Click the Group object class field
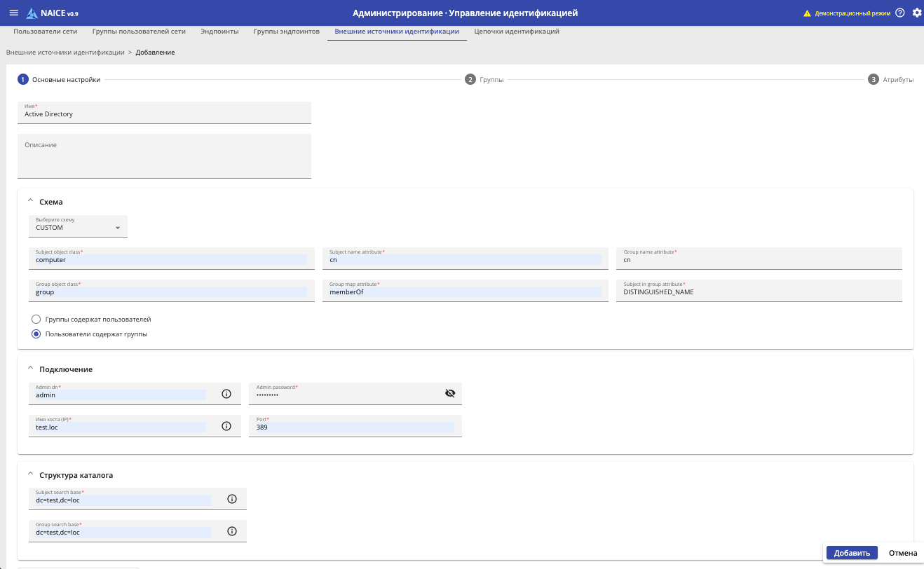The height and width of the screenshot is (569, 924). tap(172, 290)
